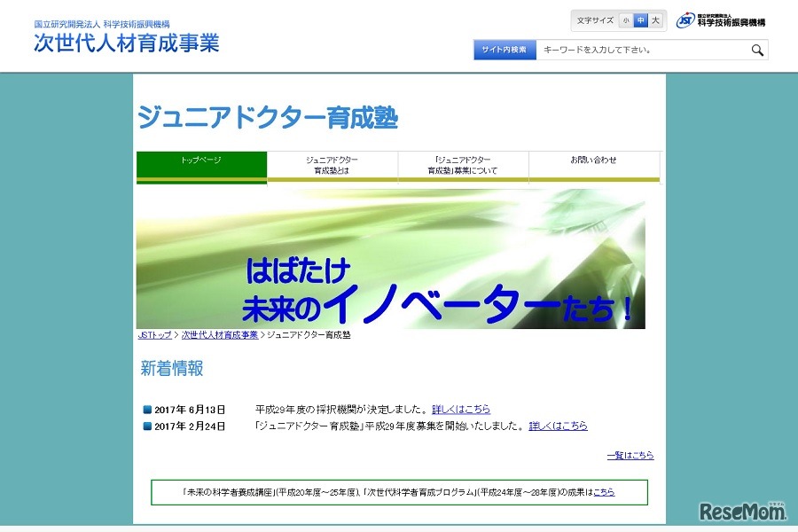Open the こちら link in the bottom results box
798x532 pixels.
point(603,491)
